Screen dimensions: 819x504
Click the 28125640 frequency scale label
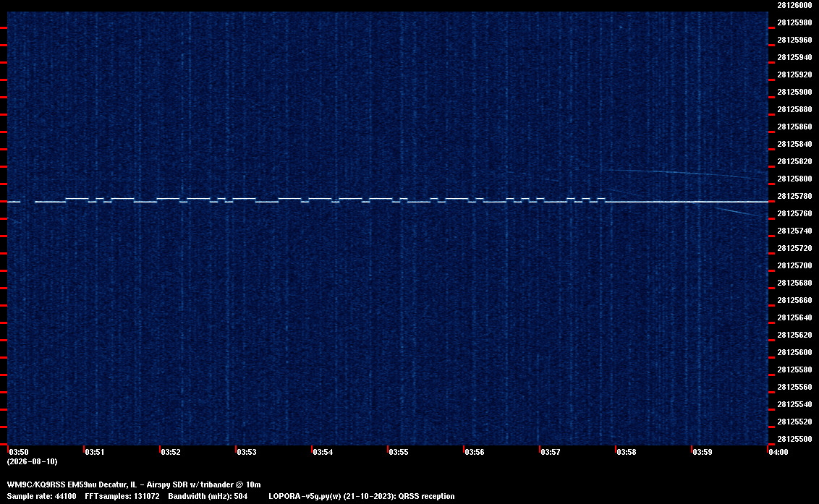pos(794,317)
